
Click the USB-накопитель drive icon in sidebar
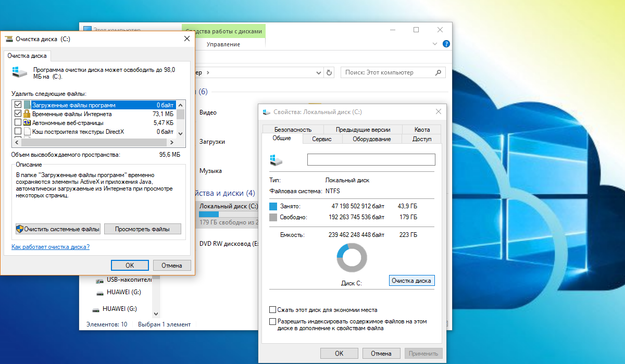tap(100, 280)
